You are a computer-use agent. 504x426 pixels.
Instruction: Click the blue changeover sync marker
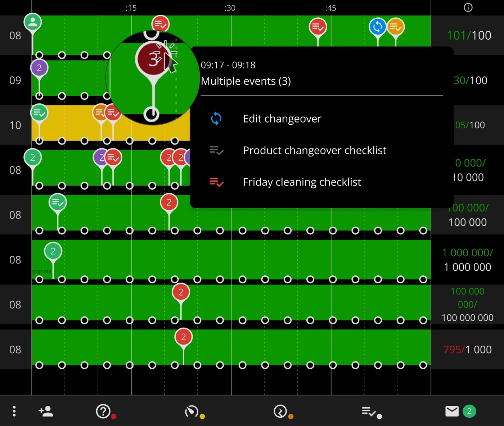pyautogui.click(x=378, y=27)
